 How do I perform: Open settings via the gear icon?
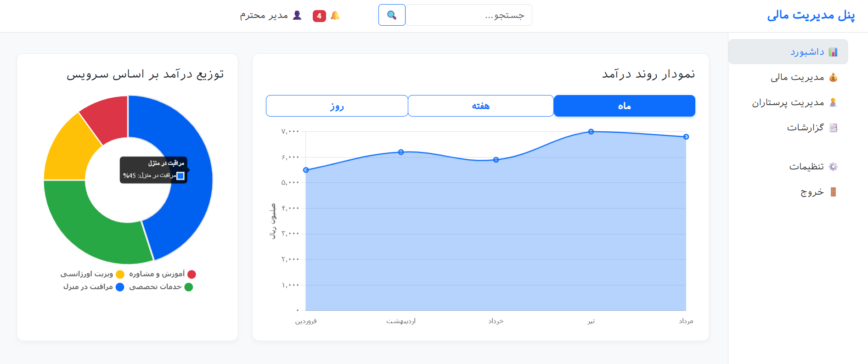(833, 167)
